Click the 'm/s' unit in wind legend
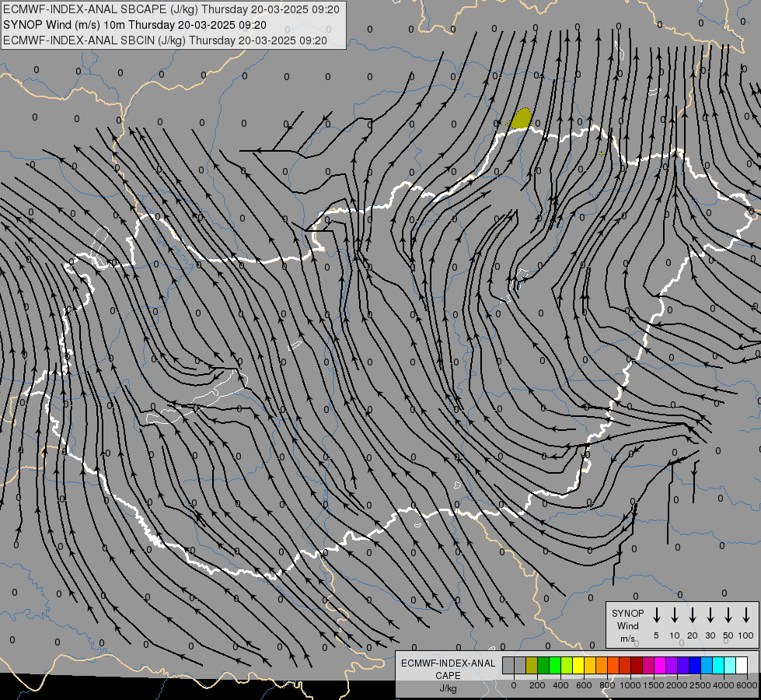This screenshot has height=700, width=761. pos(627,639)
